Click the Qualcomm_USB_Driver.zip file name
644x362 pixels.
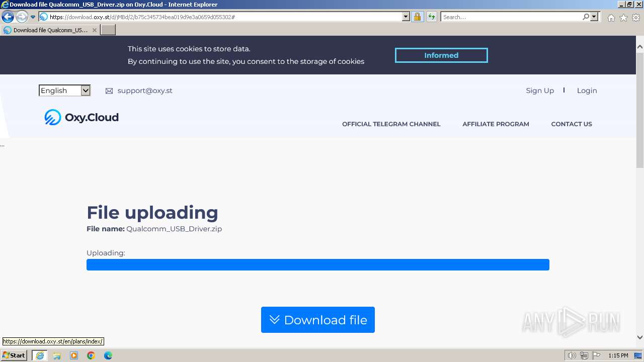[174, 229]
